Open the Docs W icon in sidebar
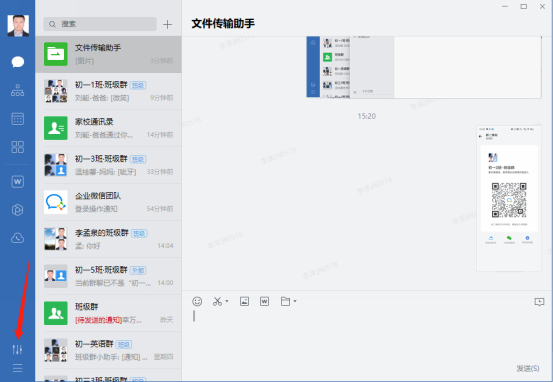Viewport: 553px width, 382px height. click(x=18, y=182)
